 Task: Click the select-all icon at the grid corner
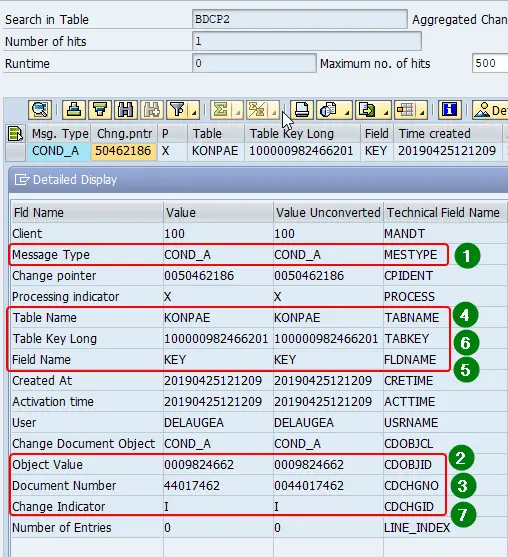15,134
